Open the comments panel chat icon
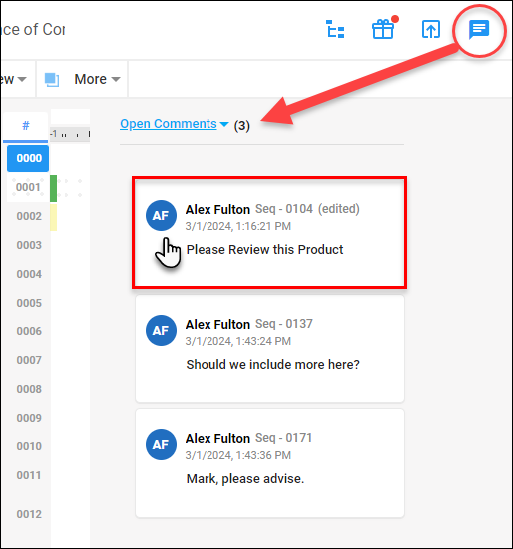The height and width of the screenshot is (549, 513). 479,29
